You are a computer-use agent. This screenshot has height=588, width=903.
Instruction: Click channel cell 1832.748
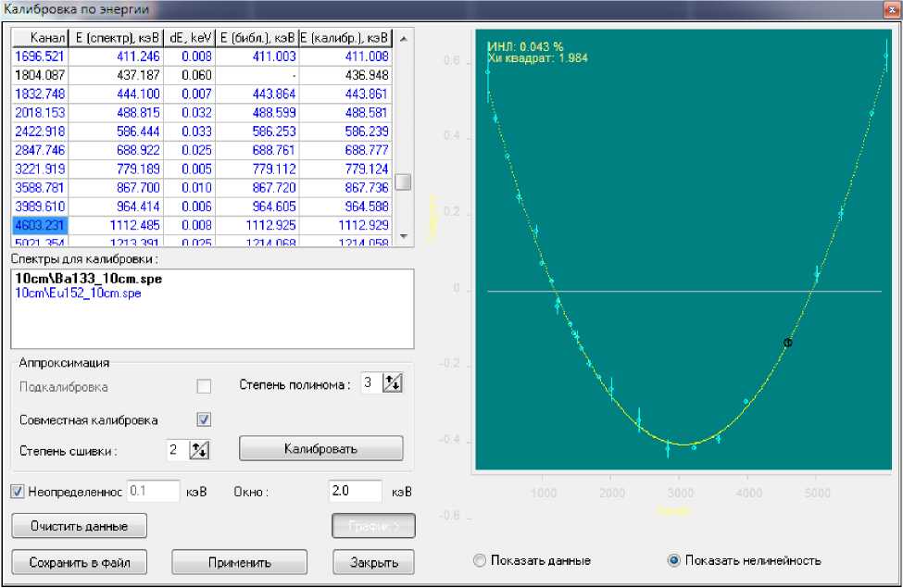[x=41, y=94]
